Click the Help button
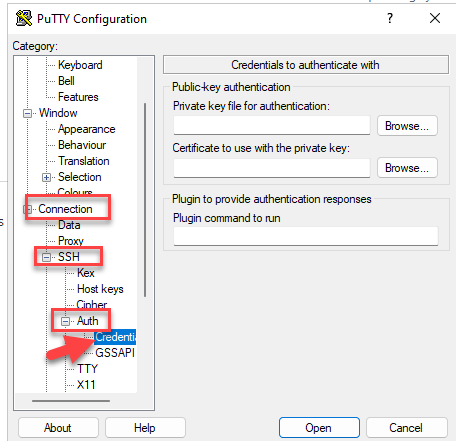This screenshot has height=441, width=456. [x=145, y=428]
